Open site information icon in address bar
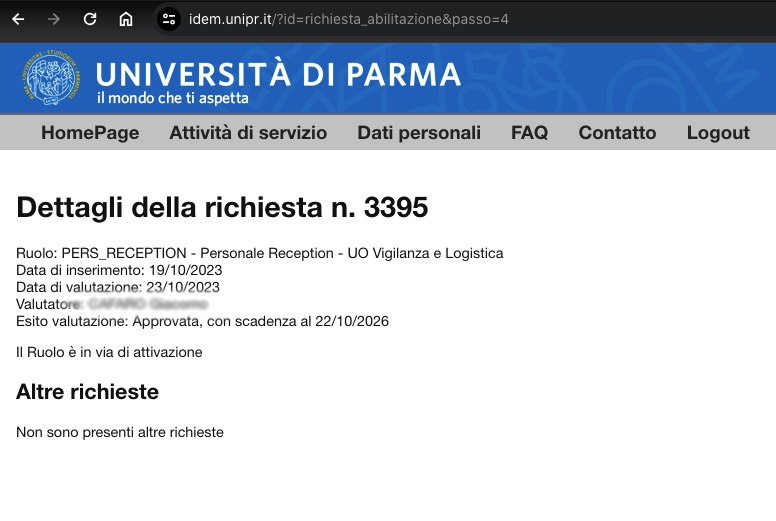Image resolution: width=776 pixels, height=521 pixels. coord(169,19)
